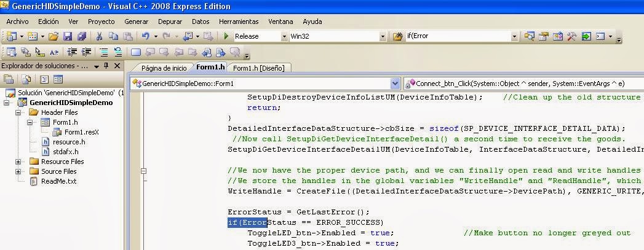Viewport: 644px width, 250px height.
Task: Click the Add New Item toolbar icon
Action: (x=32, y=36)
